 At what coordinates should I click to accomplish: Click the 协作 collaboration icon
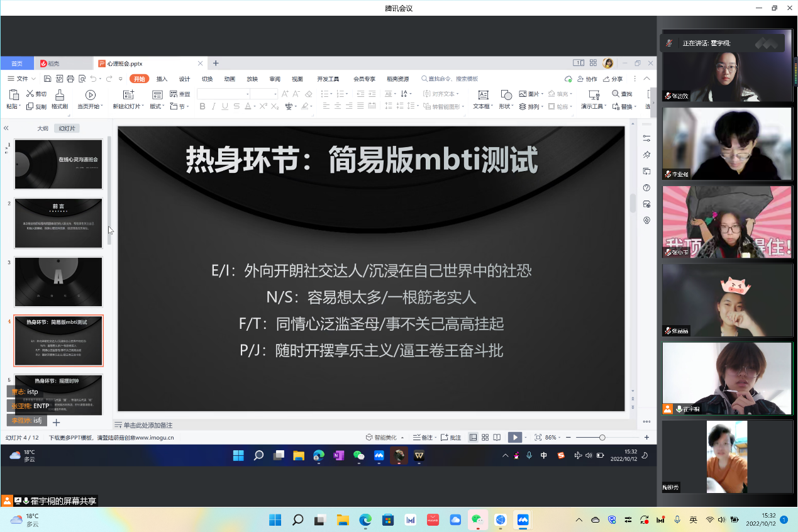pyautogui.click(x=587, y=79)
